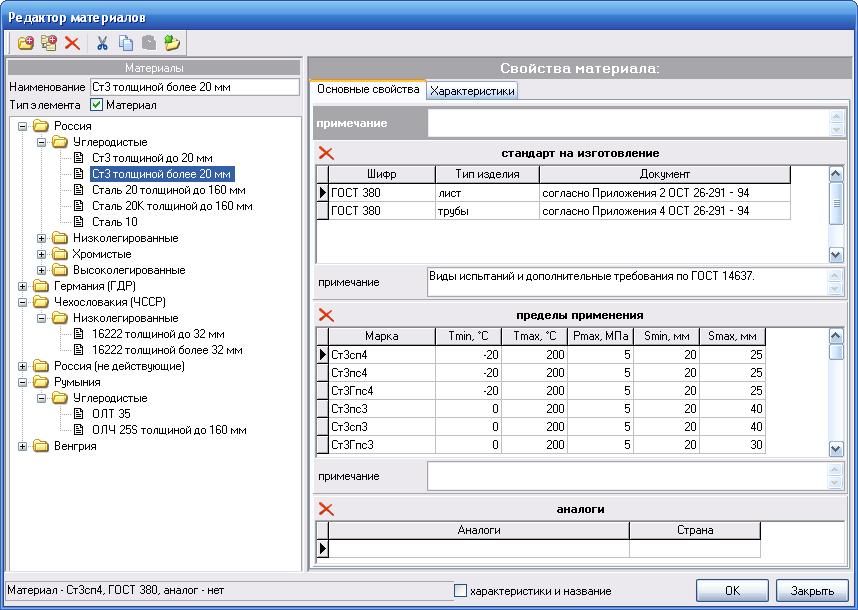Viewport: 858px width, 610px height.
Task: Expand the 'Хромистые' folder node
Action: (42, 254)
